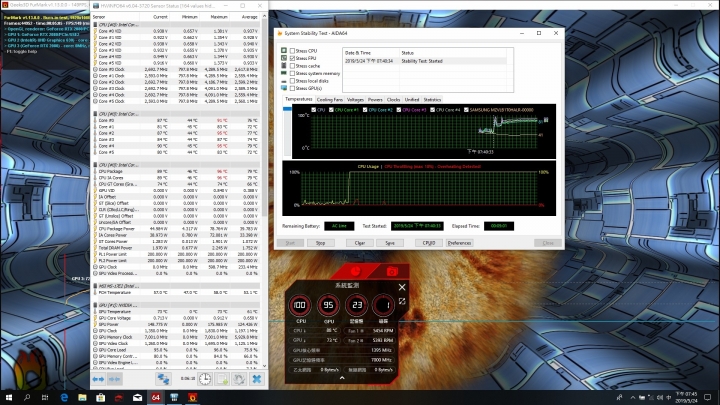Start HWiNFO logging to file icon
The height and width of the screenshot is (405, 720).
pos(222,379)
